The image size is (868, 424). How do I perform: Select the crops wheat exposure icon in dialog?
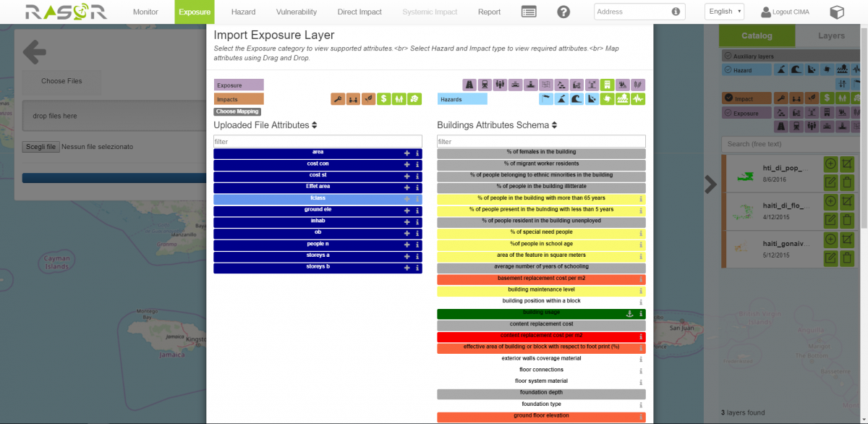(x=638, y=85)
